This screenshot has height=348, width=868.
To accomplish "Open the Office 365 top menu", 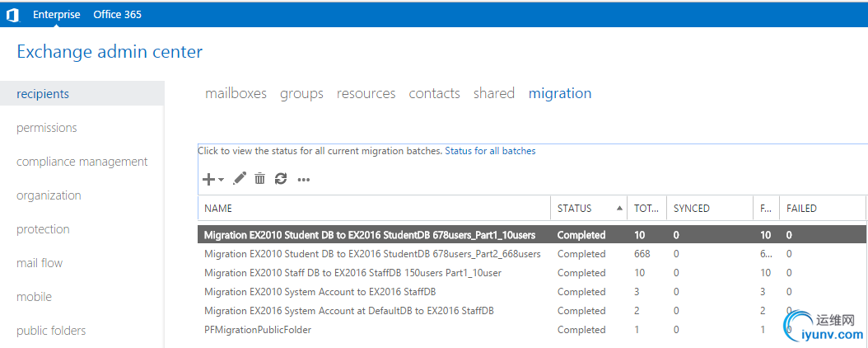I will 118,15.
